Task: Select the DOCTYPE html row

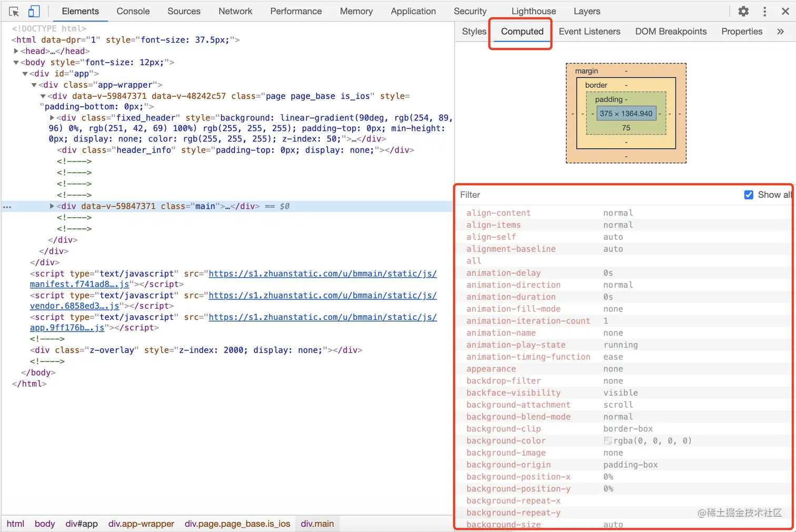Action: pos(49,28)
